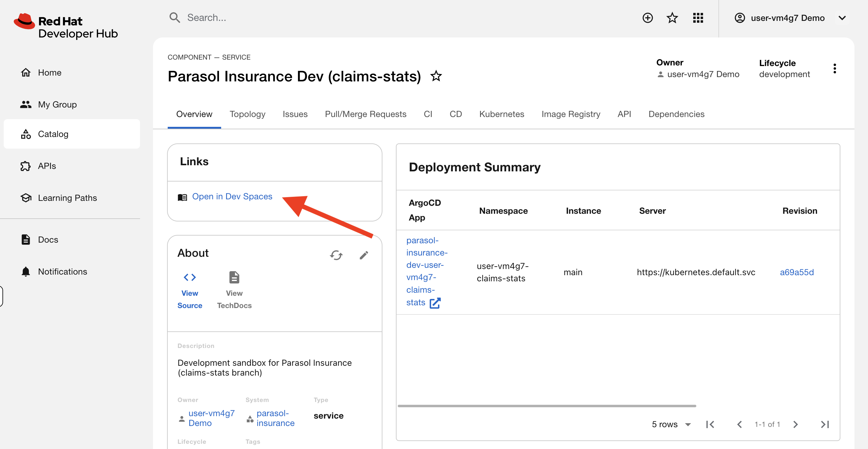The width and height of the screenshot is (868, 449).
Task: Click the user profile avatar icon
Action: (740, 18)
